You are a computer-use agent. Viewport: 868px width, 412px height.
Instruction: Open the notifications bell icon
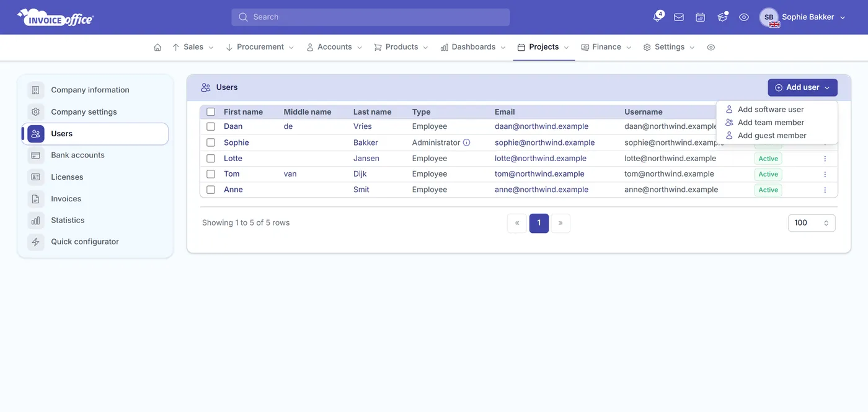click(x=657, y=17)
